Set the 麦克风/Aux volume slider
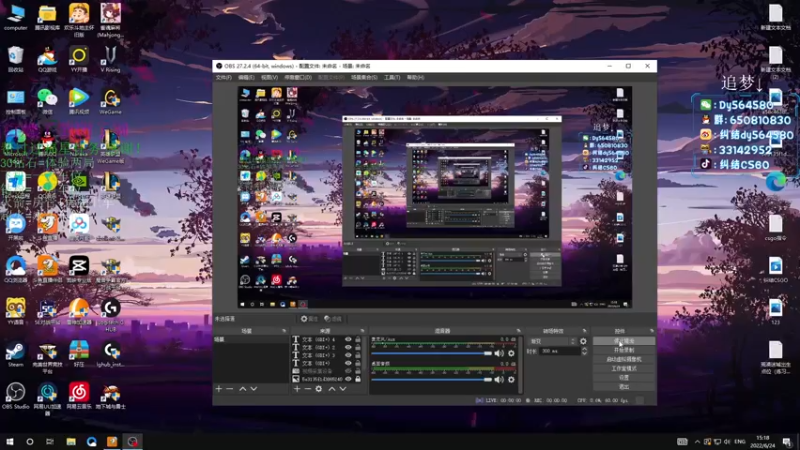Screen dimensions: 800x450 coord(432,353)
